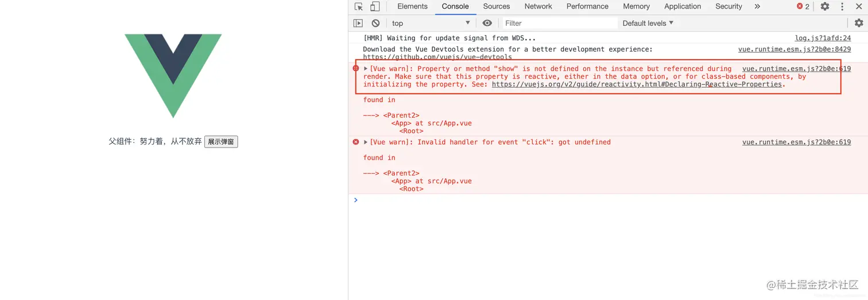The width and height of the screenshot is (868, 300).
Task: Click the red error count badge
Action: coord(803,6)
